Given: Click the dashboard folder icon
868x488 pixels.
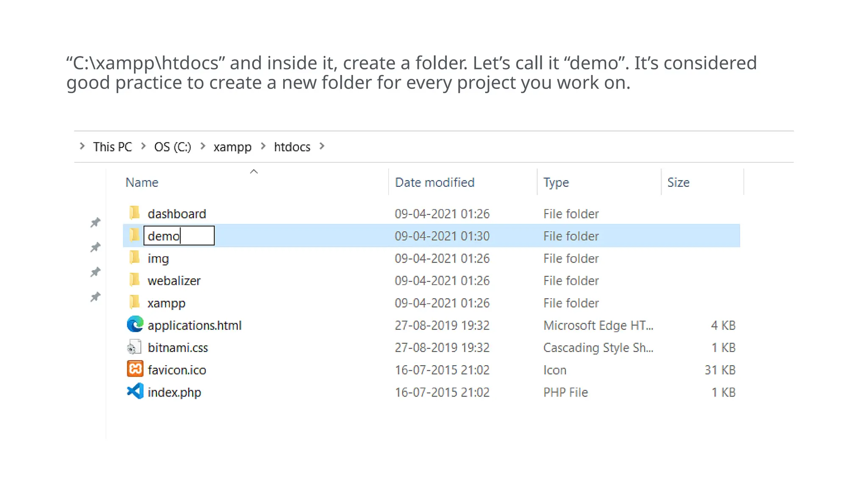Looking at the screenshot, I should coord(134,213).
